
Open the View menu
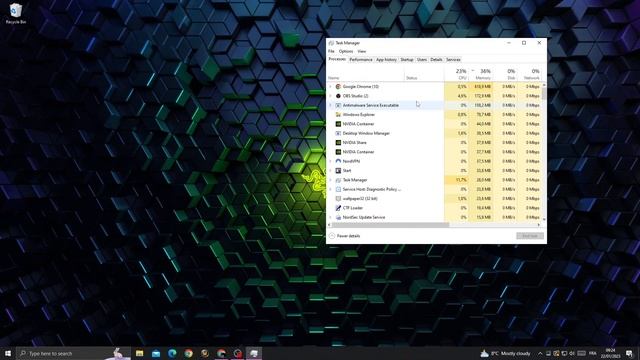click(x=362, y=51)
